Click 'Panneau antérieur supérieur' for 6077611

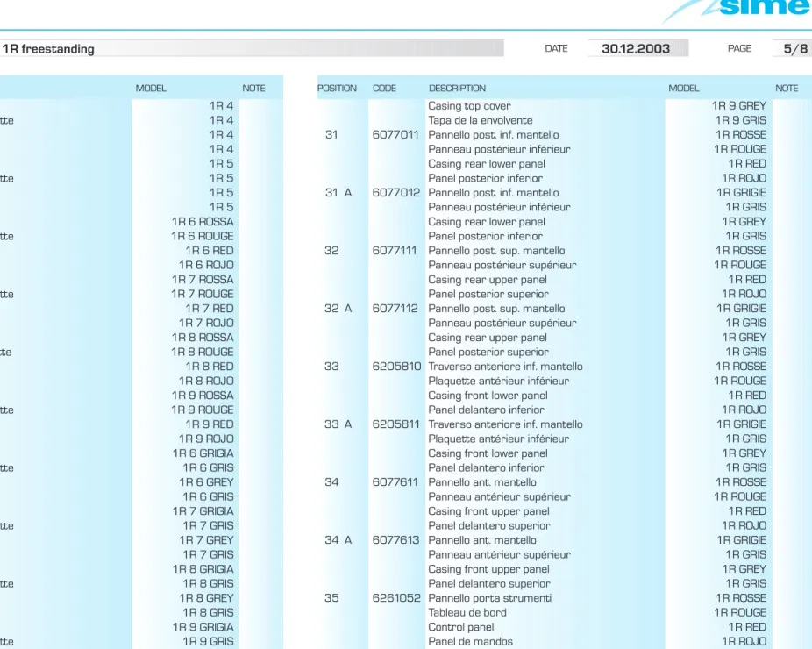pos(499,496)
